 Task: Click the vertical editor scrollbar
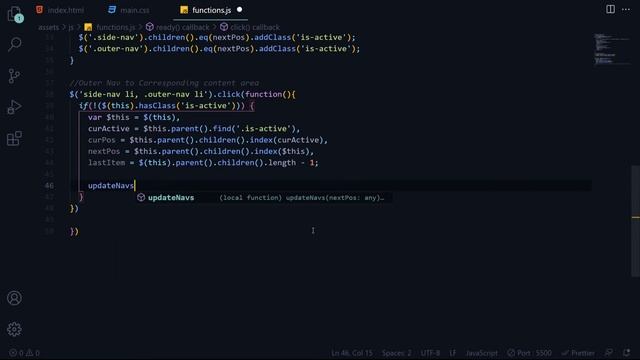pos(636,220)
